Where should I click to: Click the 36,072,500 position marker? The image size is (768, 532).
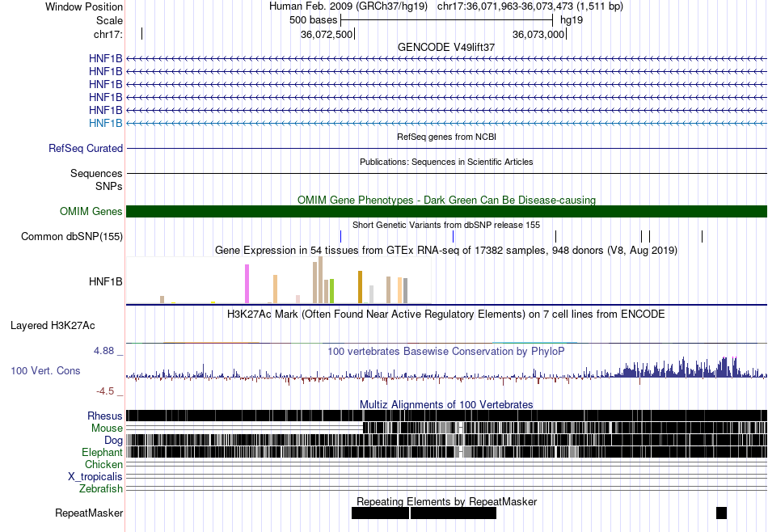click(327, 34)
